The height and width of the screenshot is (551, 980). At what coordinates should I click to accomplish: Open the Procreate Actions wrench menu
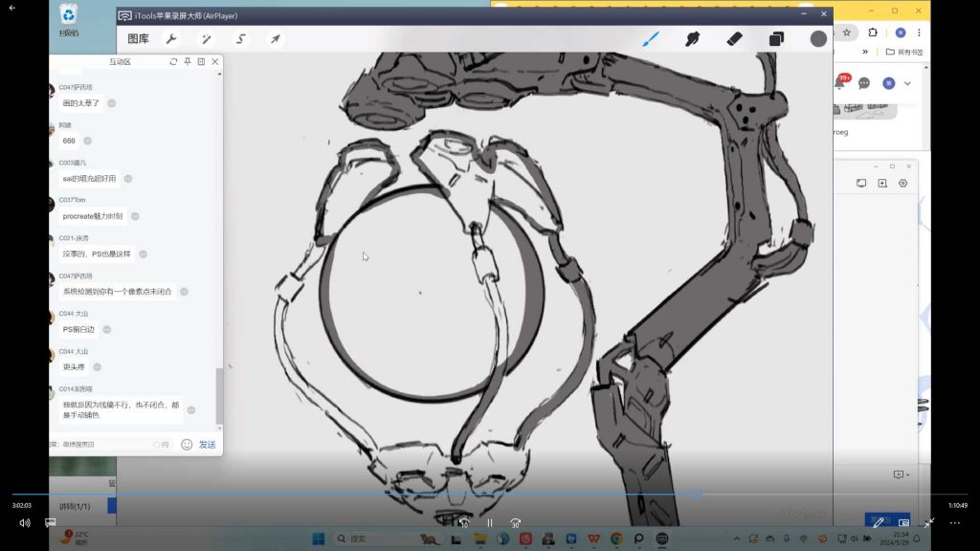(x=171, y=39)
